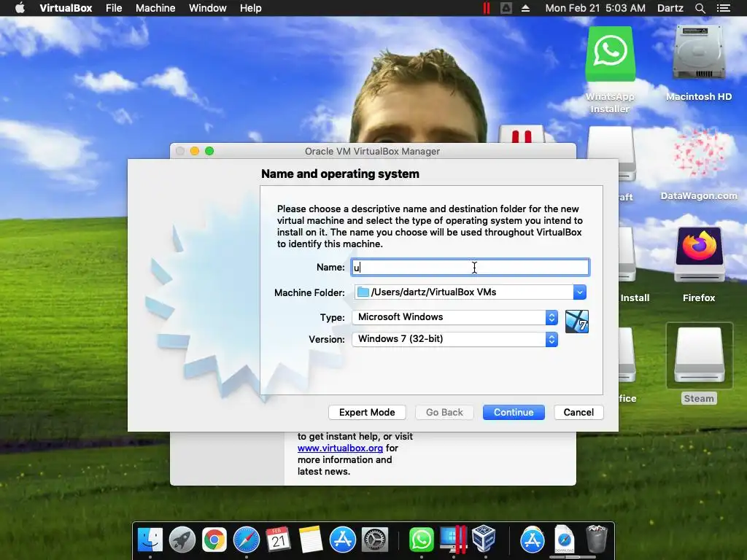This screenshot has height=560, width=747.
Task: Open Finder from the dock
Action: (x=150, y=540)
